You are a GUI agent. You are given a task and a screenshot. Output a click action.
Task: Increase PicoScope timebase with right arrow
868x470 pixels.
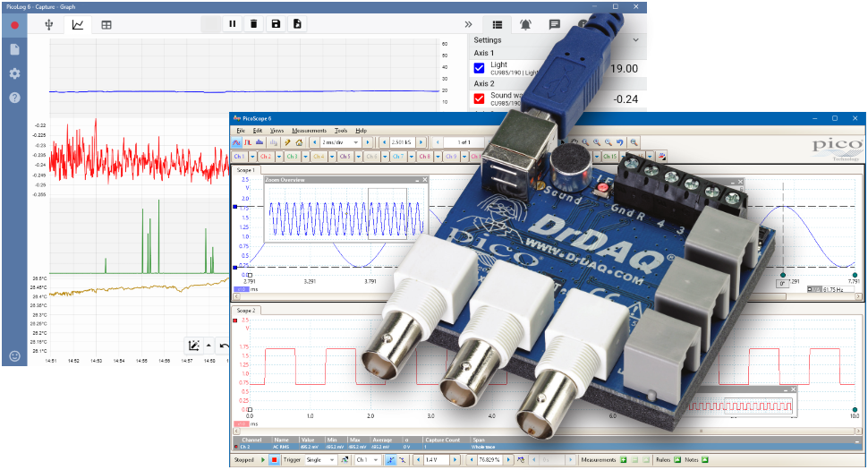tap(367, 142)
